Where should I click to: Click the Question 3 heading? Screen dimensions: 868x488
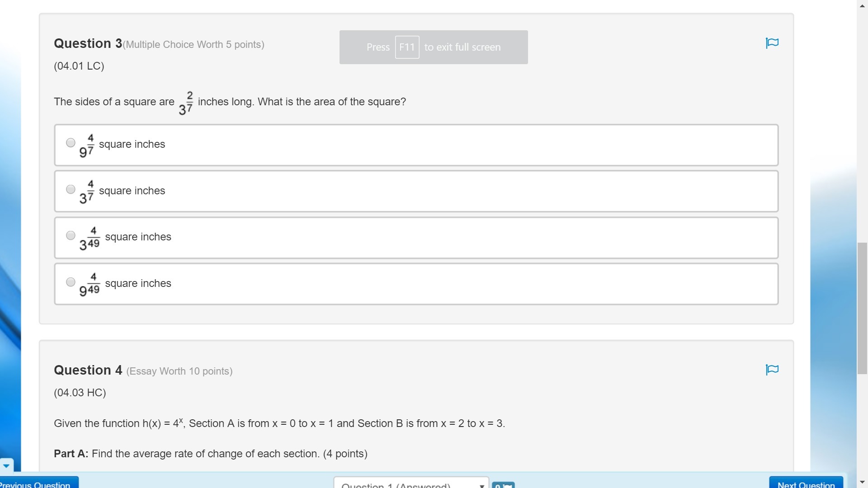[x=88, y=43]
